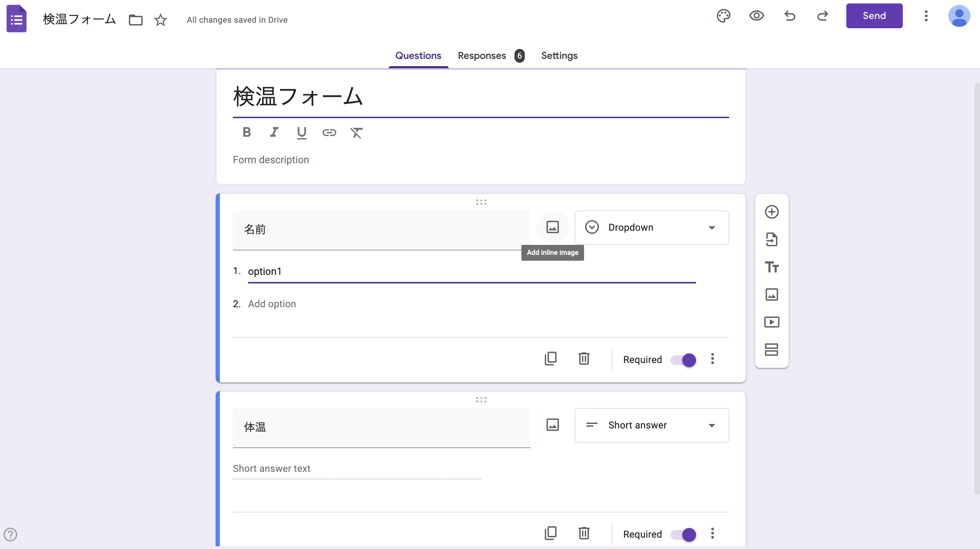Viewport: 980px width, 549px height.
Task: Click the Add question plus icon
Action: [772, 212]
